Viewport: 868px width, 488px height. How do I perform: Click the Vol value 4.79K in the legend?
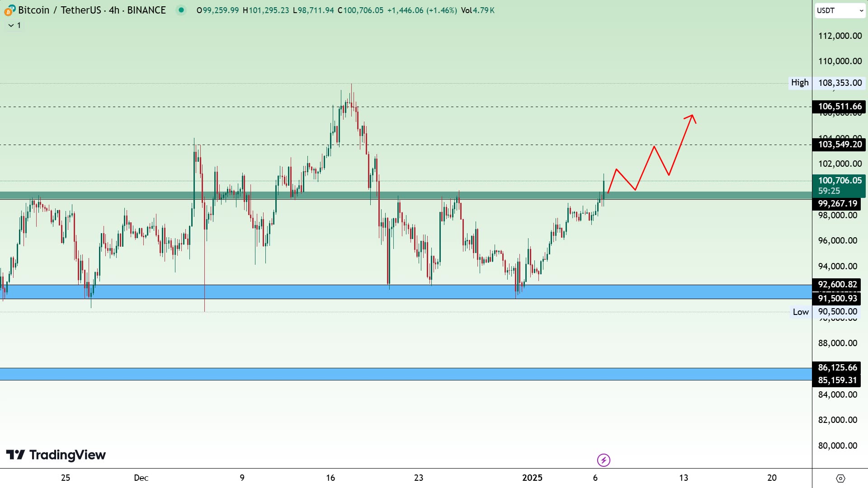[483, 10]
